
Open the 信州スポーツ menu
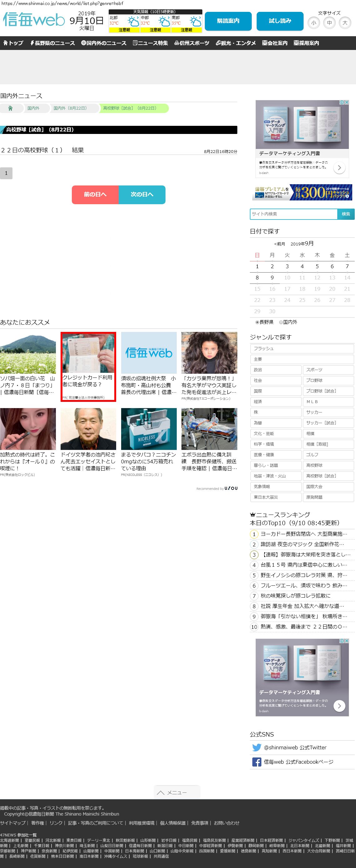pos(191,43)
